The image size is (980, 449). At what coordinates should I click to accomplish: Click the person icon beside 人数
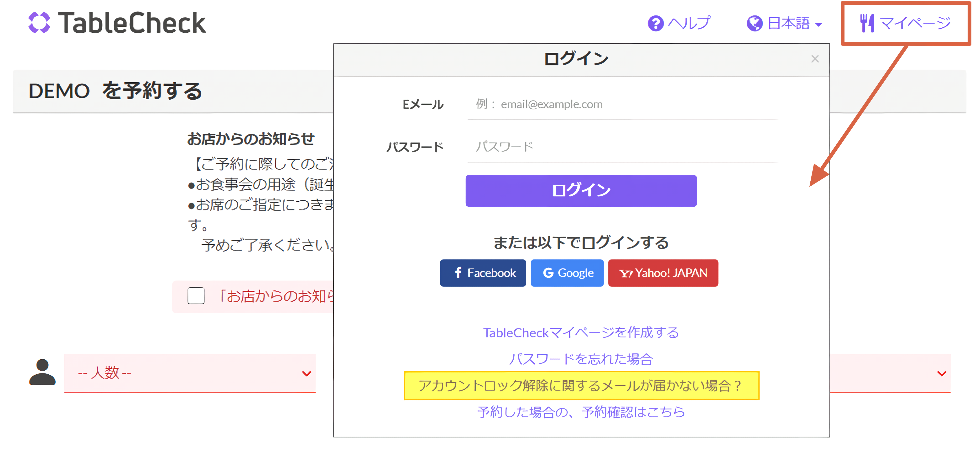42,372
